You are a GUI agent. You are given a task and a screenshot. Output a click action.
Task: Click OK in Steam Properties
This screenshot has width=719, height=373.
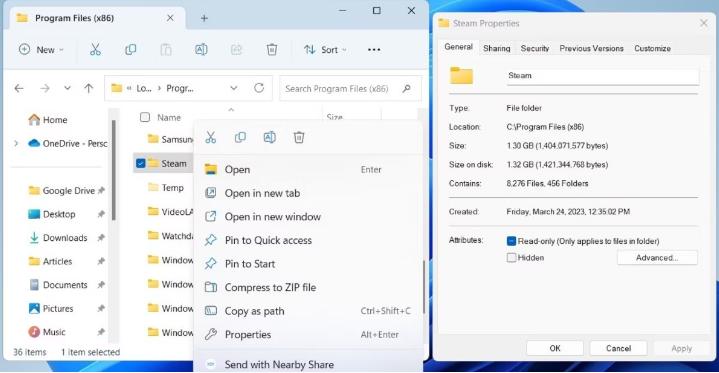[x=555, y=348]
